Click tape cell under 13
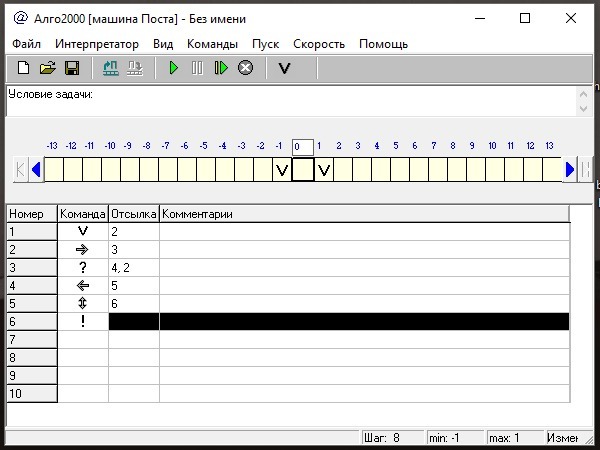This screenshot has width=600, height=450. [552, 170]
